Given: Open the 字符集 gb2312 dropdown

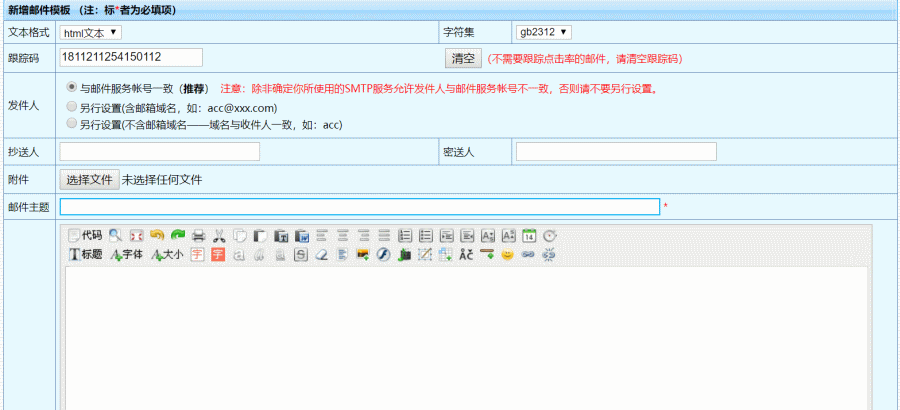Looking at the screenshot, I should (x=544, y=33).
